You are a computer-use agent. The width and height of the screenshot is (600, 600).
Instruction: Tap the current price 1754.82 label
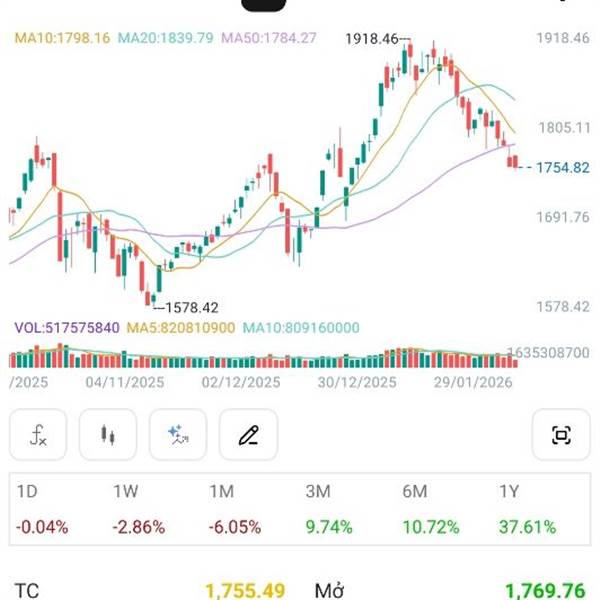(x=561, y=167)
